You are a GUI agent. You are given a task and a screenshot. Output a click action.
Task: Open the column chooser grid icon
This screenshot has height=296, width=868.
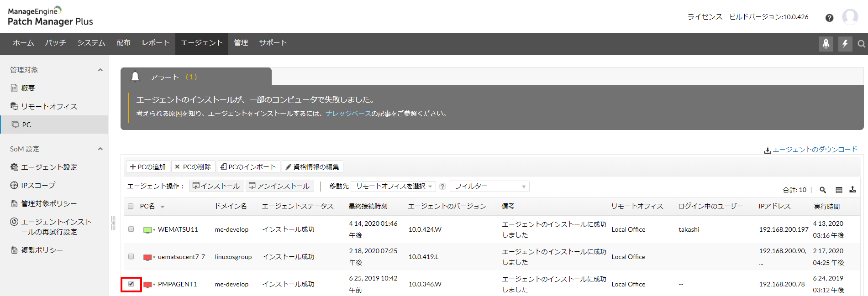point(839,190)
